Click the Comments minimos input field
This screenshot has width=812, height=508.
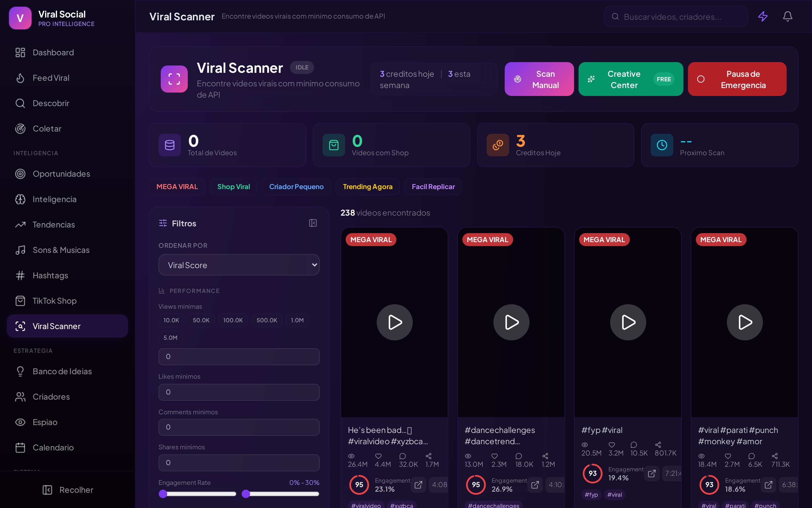click(239, 427)
